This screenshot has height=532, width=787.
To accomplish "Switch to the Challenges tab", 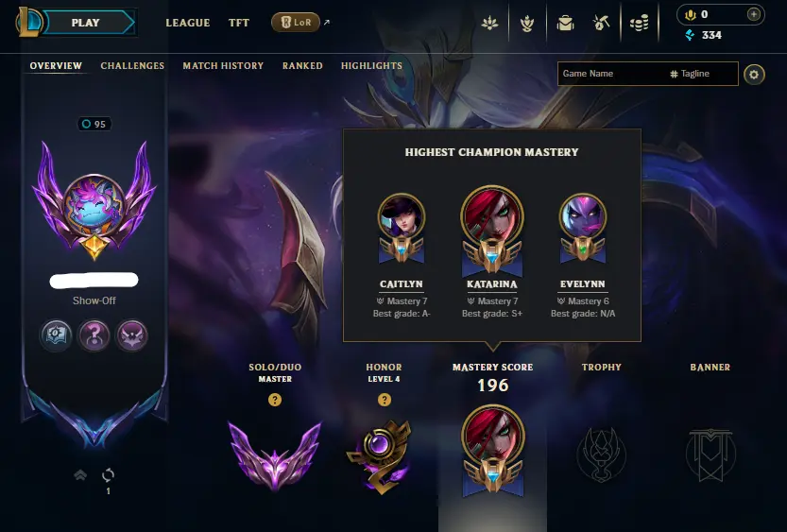I will click(x=132, y=66).
